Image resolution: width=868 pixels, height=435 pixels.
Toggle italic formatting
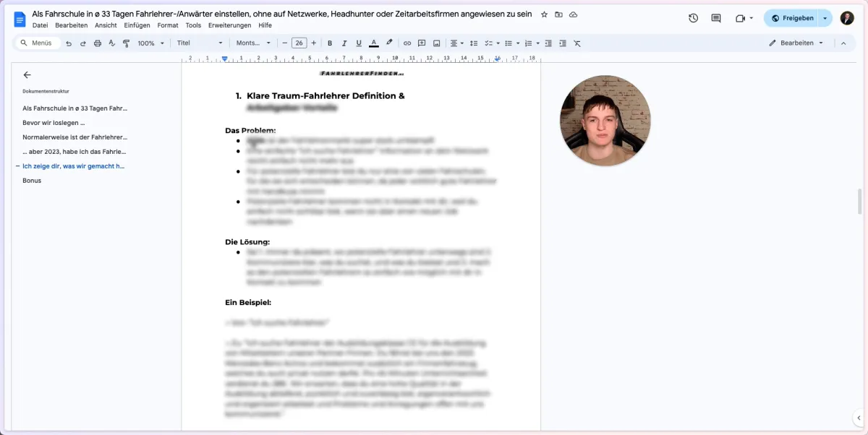[344, 43]
